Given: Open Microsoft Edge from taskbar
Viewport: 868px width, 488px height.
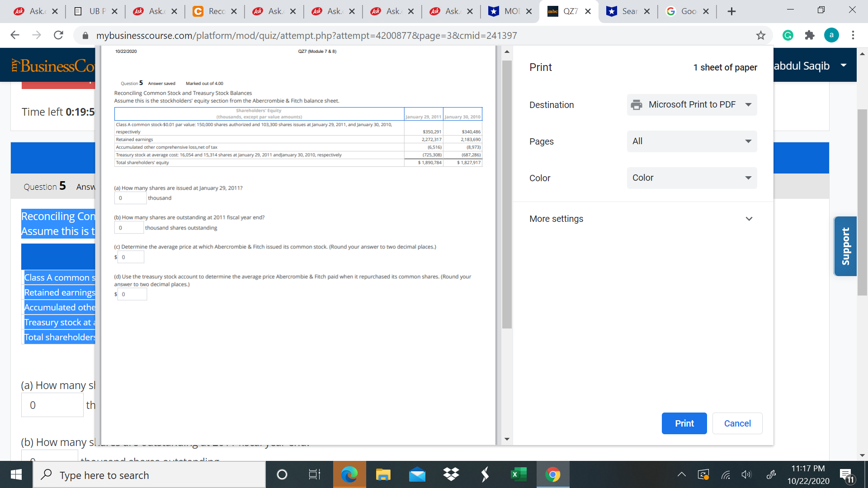Looking at the screenshot, I should [349, 474].
